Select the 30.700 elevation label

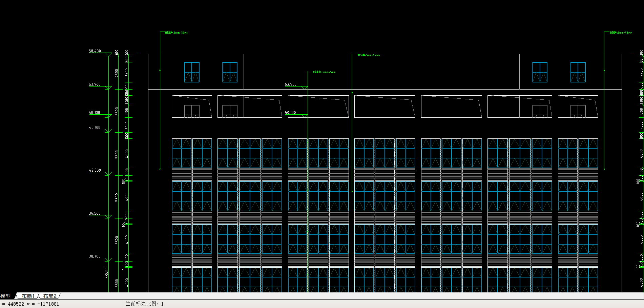(x=95, y=256)
